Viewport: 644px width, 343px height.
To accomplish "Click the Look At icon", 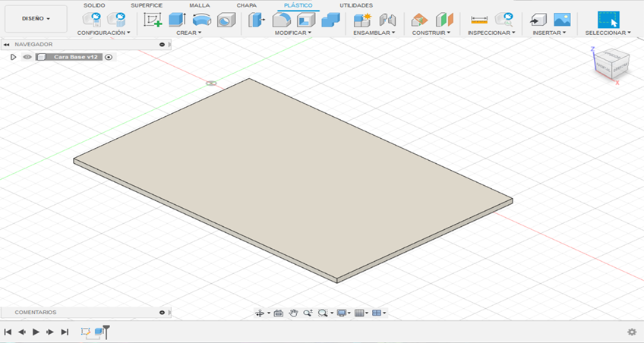I will click(279, 313).
